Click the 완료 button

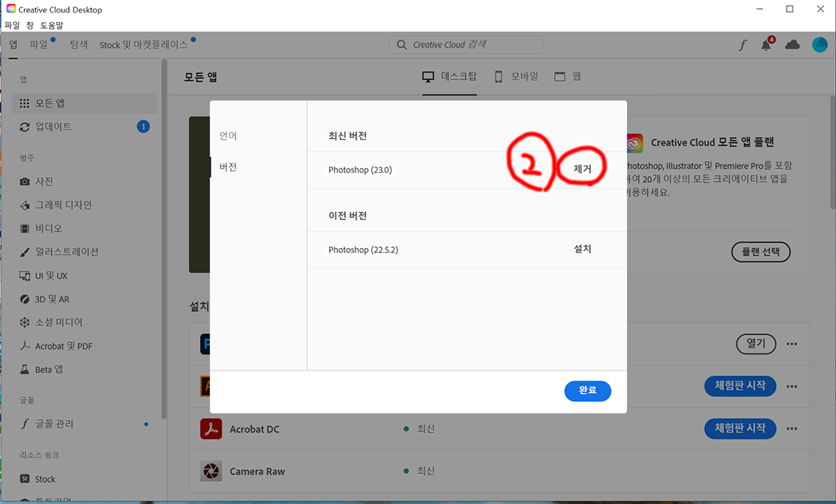(587, 391)
